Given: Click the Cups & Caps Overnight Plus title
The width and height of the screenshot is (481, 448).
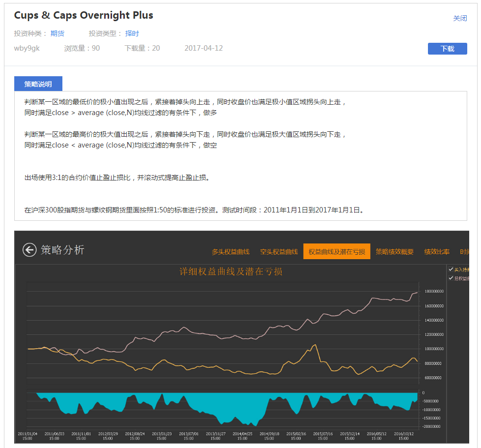Looking at the screenshot, I should tap(84, 15).
